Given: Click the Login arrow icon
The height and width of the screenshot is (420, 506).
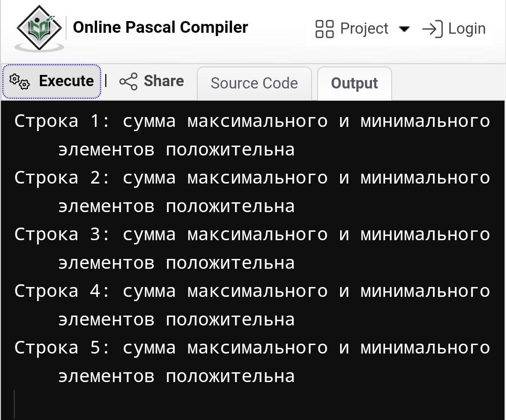Looking at the screenshot, I should (432, 29).
